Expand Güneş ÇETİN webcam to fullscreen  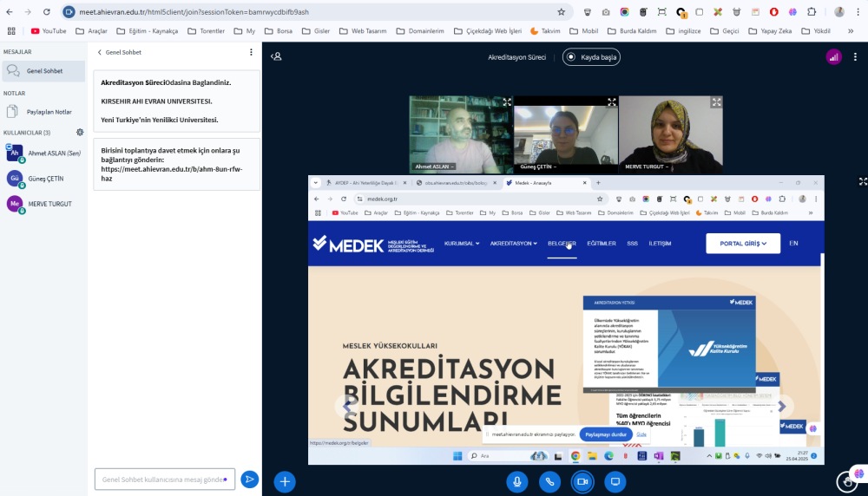[x=612, y=102]
